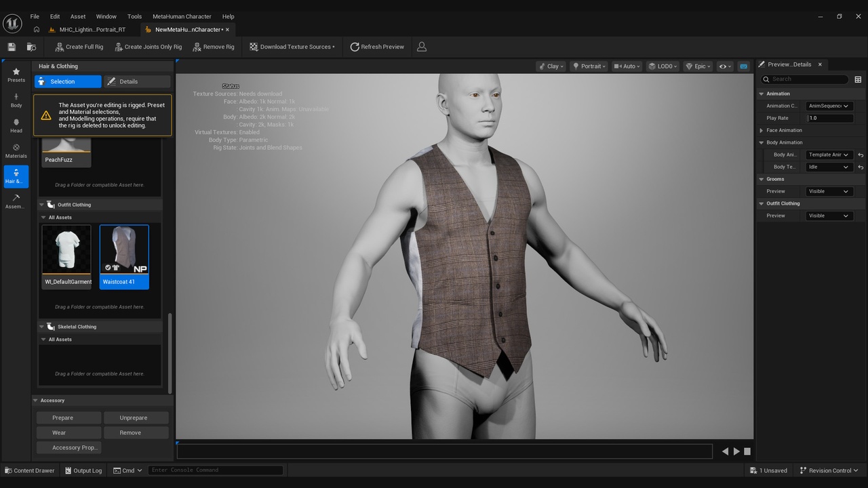868x488 pixels.
Task: Open the File menu
Action: point(35,16)
